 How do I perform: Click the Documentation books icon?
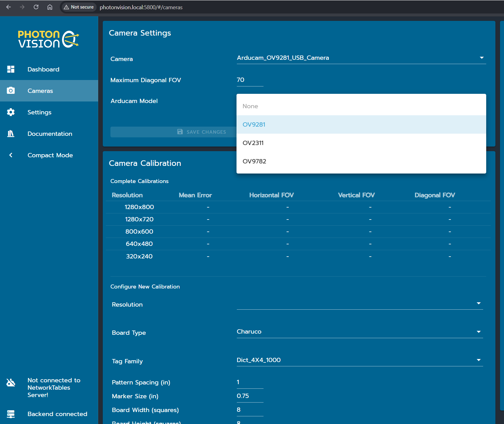pos(11,134)
